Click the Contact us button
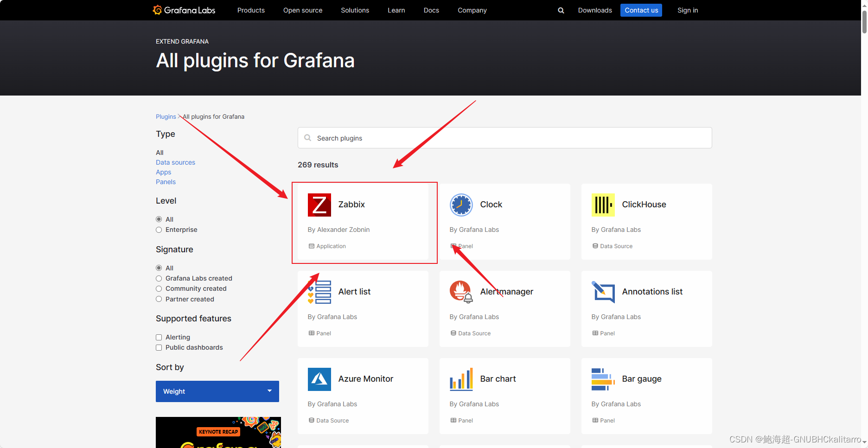Image resolution: width=868 pixels, height=448 pixels. (x=641, y=10)
